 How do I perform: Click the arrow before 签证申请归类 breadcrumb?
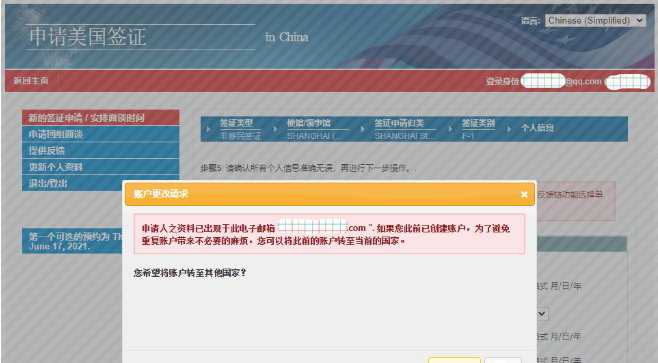(363, 129)
